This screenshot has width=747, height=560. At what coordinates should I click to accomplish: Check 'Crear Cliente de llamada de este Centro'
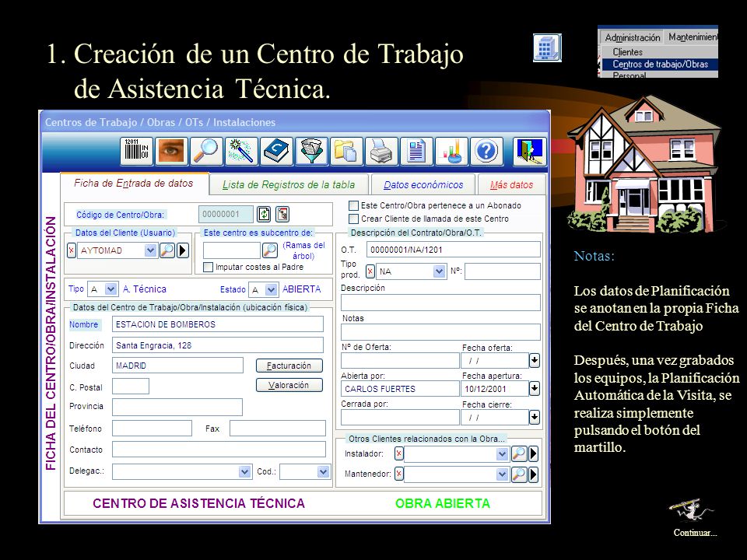(x=353, y=219)
